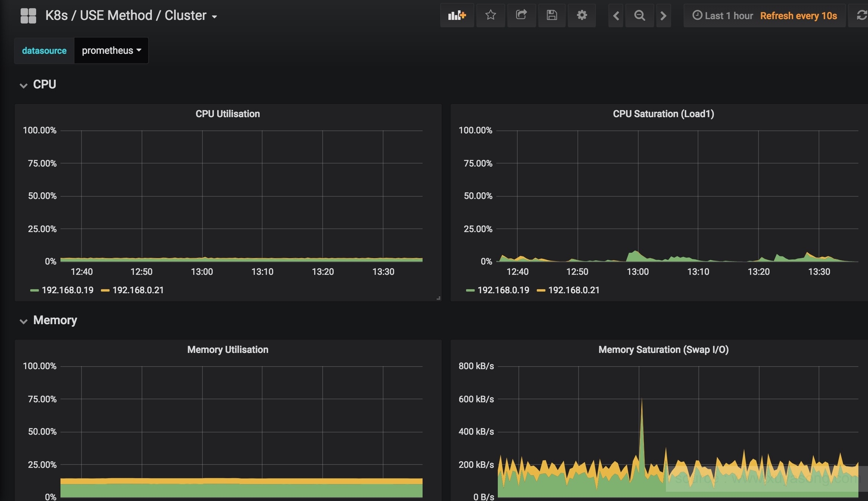Viewport: 868px width, 501px height.
Task: Click the zoom out time range icon
Action: (639, 16)
